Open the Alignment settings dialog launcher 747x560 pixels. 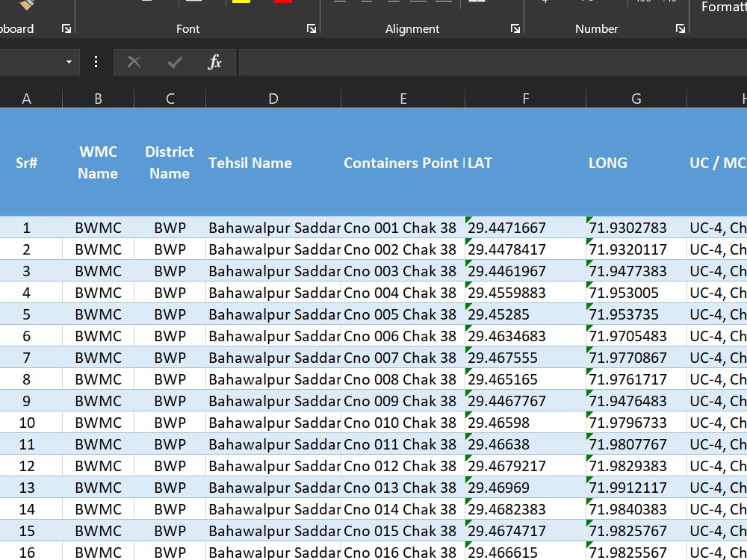click(x=515, y=29)
